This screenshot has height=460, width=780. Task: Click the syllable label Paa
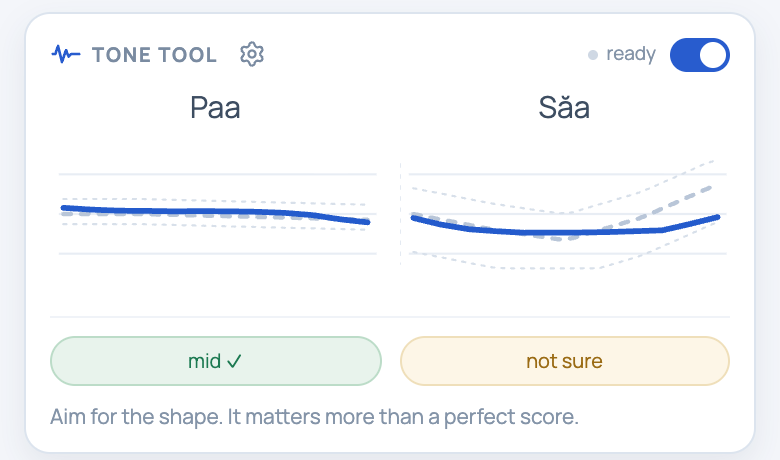pos(215,107)
